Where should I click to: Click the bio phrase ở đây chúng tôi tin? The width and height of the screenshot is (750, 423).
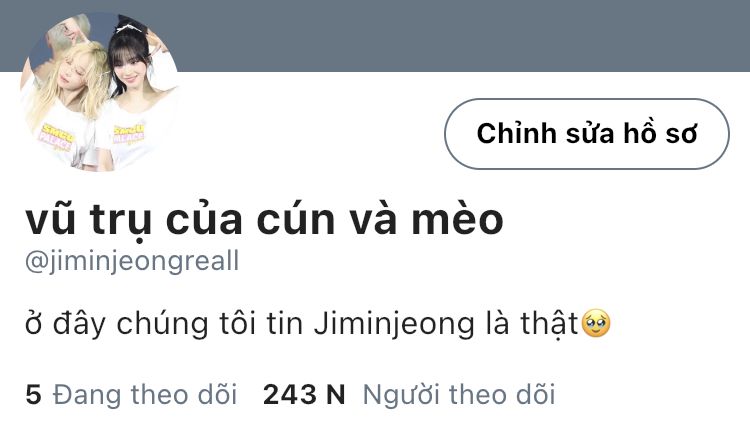pos(164,324)
